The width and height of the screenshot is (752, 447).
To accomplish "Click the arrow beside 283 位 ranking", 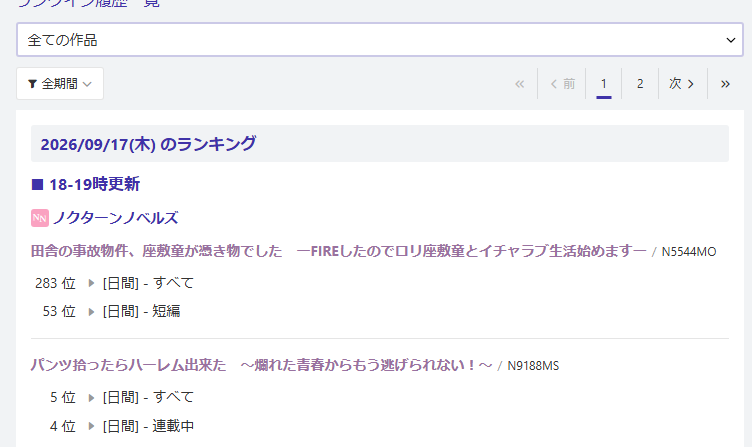I will coord(91,283).
